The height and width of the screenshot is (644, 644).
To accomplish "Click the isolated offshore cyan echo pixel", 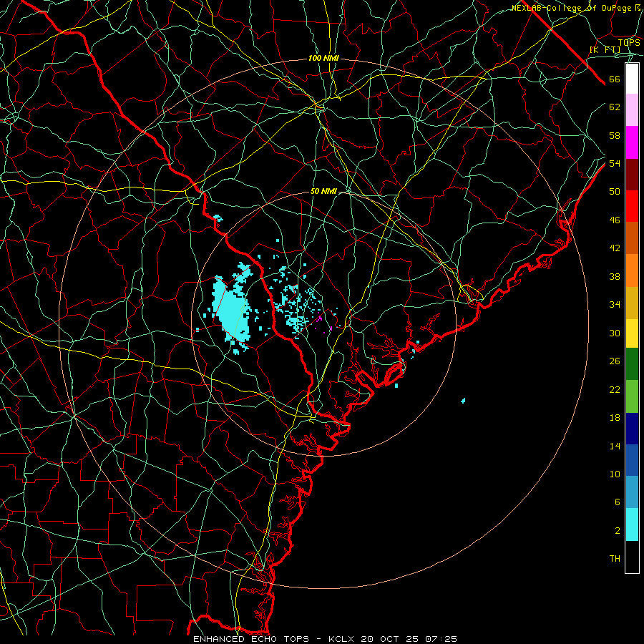I will pyautogui.click(x=463, y=401).
